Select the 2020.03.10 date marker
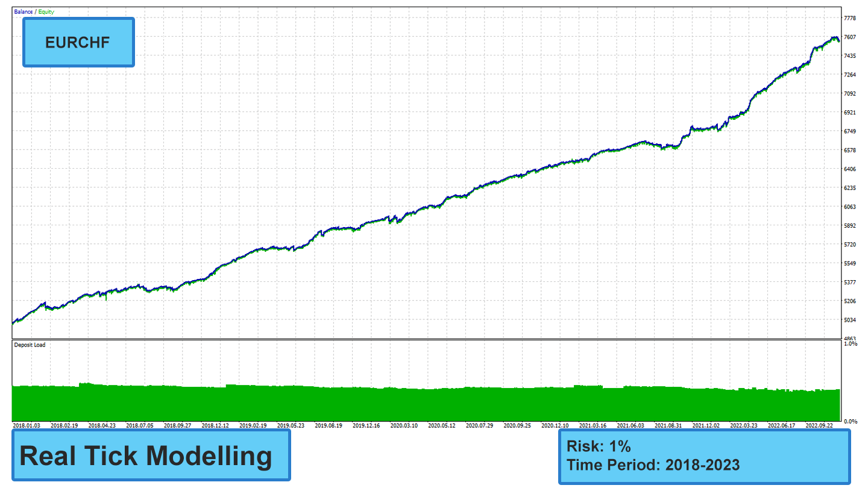The height and width of the screenshot is (488, 868). click(x=404, y=425)
